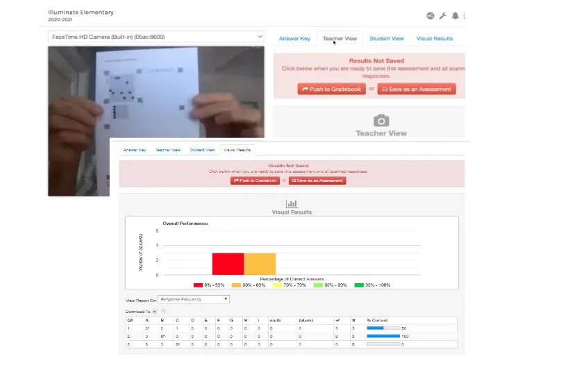Click the X mark column header in table
Screen dimensions: 588x372
point(353,320)
